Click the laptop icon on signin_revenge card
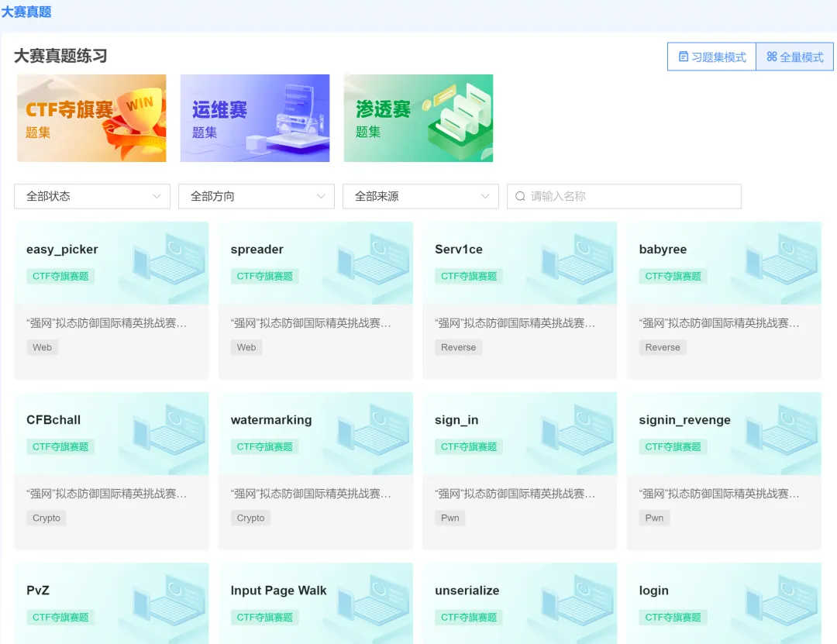This screenshot has width=837, height=644. click(782, 430)
